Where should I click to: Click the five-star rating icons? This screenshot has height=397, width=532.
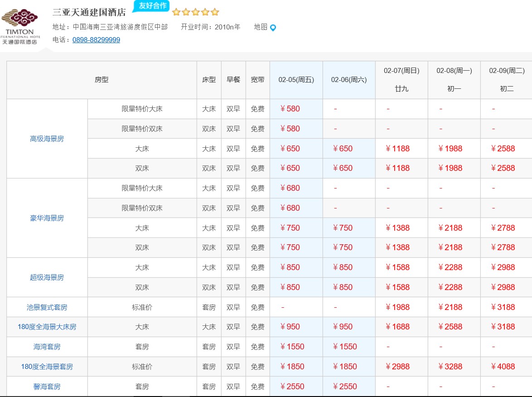click(196, 12)
